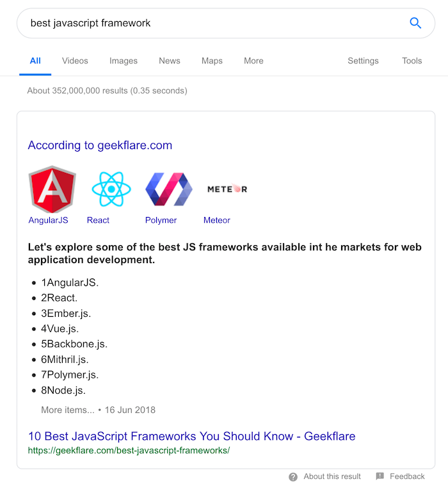The image size is (448, 484).
Task: Expand the More items... link
Action: 68,410
